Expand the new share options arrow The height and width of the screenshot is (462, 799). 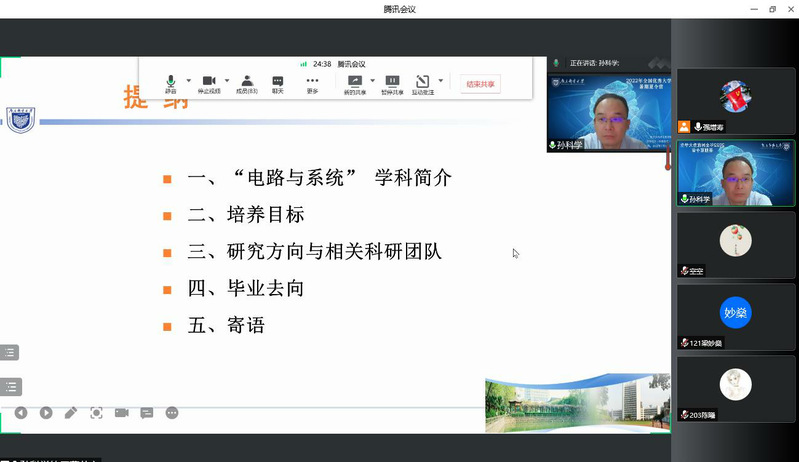click(373, 81)
